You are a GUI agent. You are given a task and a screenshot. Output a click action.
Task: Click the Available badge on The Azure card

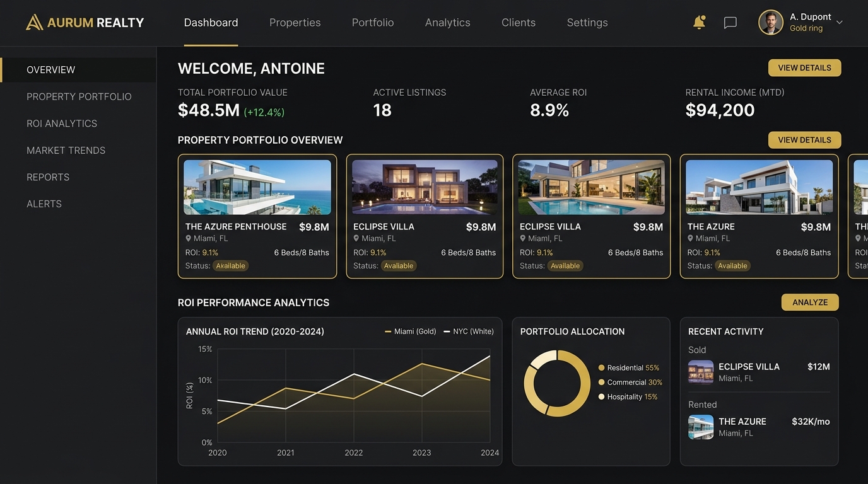point(732,266)
